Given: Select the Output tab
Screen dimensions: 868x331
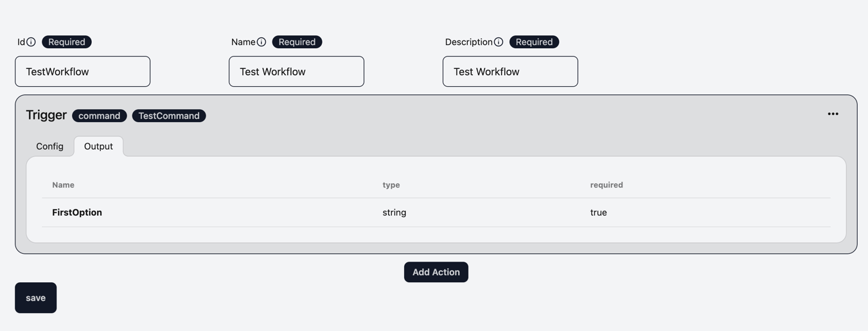Looking at the screenshot, I should [x=98, y=147].
